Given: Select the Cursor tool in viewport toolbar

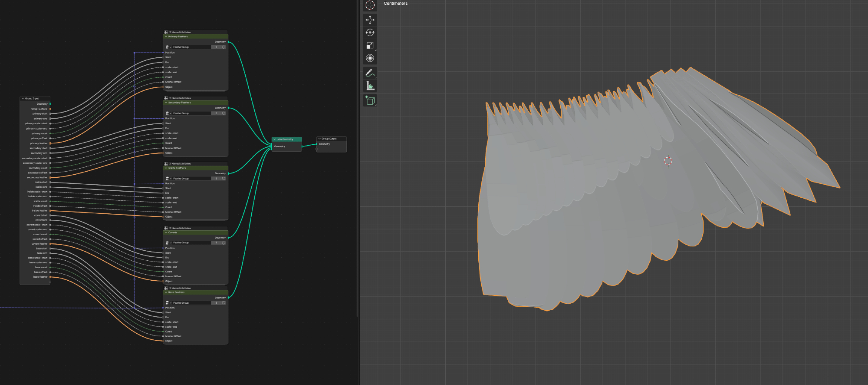Looking at the screenshot, I should click(x=370, y=5).
